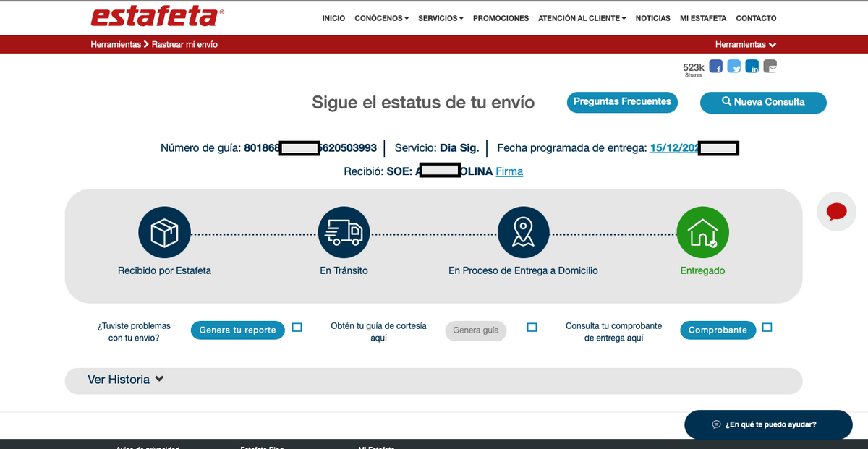868x449 pixels.
Task: Open the Herramientas dropdown in red bar
Action: pyautogui.click(x=746, y=44)
